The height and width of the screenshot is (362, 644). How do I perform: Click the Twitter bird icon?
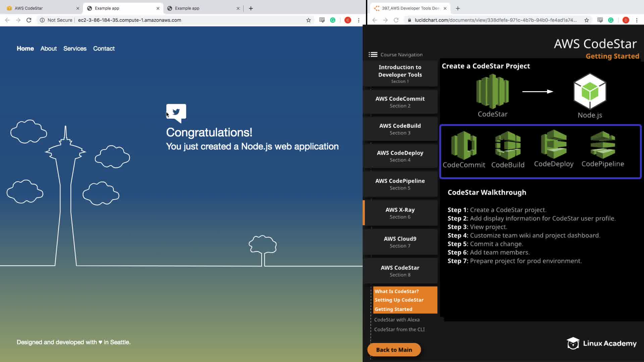pos(176,112)
